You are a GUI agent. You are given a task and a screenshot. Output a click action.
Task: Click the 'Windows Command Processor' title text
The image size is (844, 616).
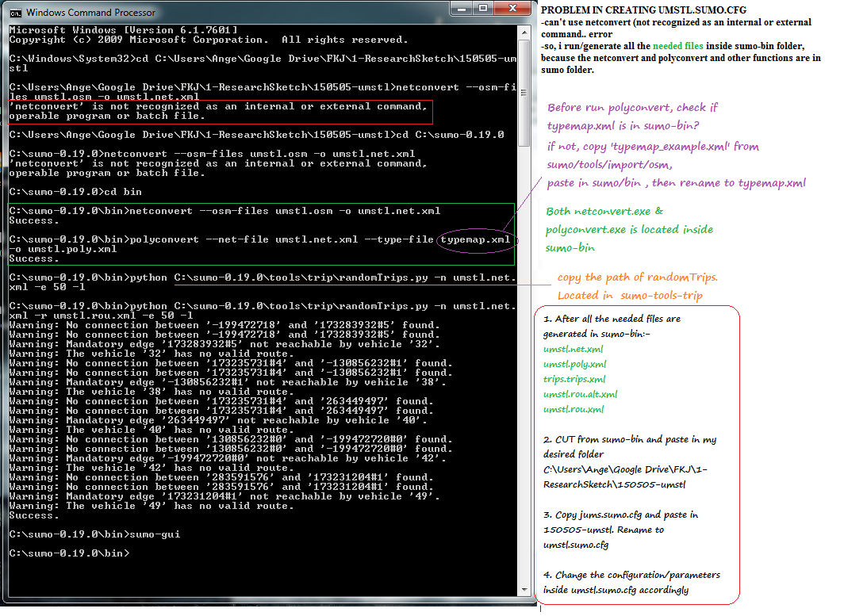pyautogui.click(x=90, y=13)
